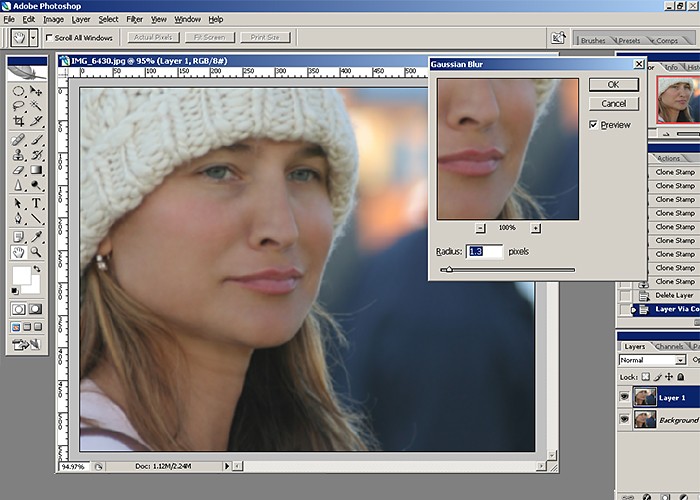Switch to Standard edit mode

pos(18,309)
